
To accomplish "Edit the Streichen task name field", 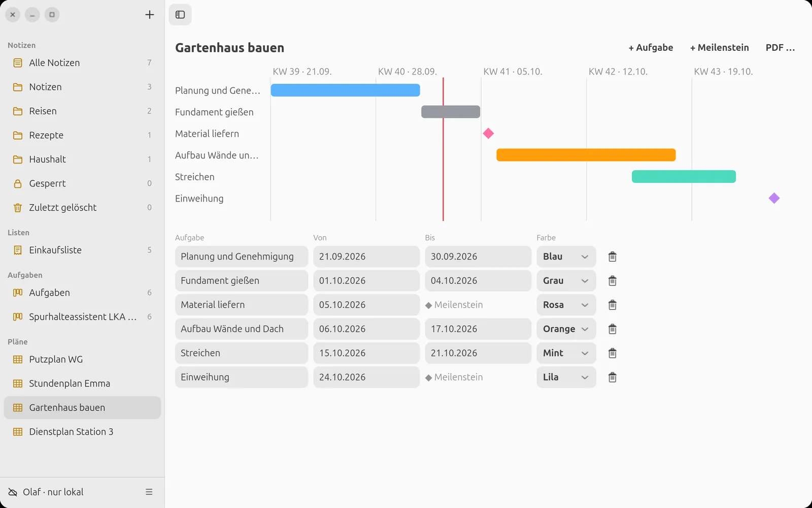I will (x=242, y=353).
